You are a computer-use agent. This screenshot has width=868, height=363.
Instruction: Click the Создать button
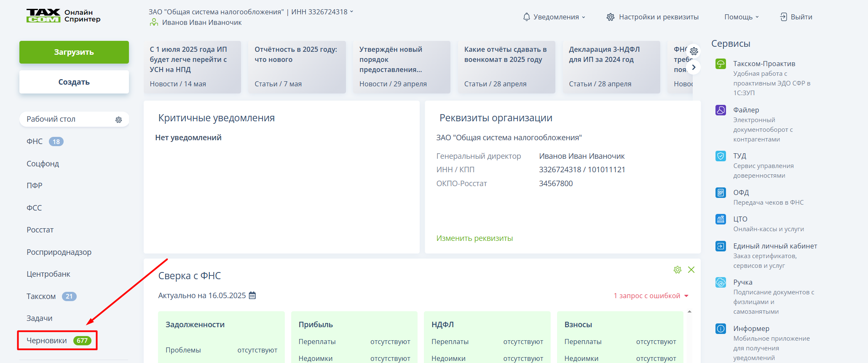tap(74, 82)
